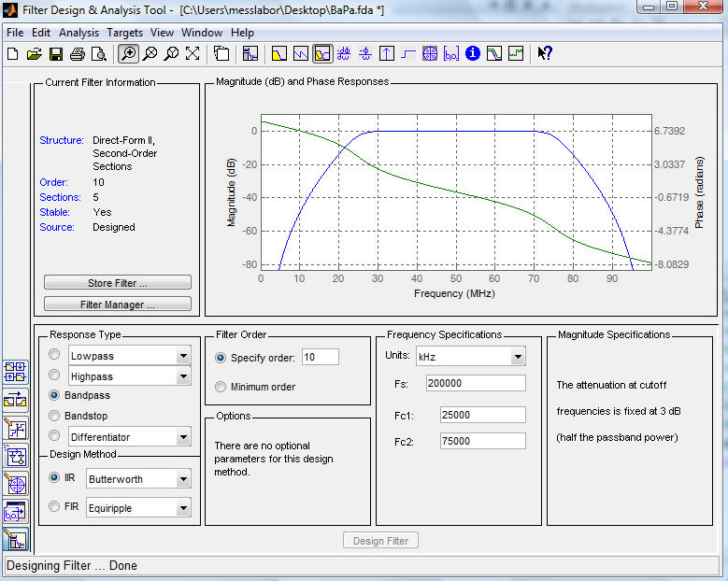Expand the Lowpass type dropdown
This screenshot has height=581, width=728.
pyautogui.click(x=182, y=356)
